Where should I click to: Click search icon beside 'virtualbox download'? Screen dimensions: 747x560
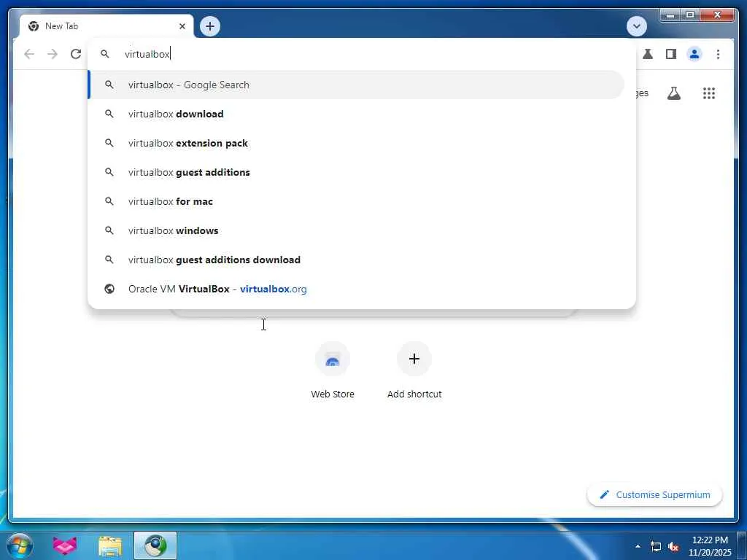109,114
